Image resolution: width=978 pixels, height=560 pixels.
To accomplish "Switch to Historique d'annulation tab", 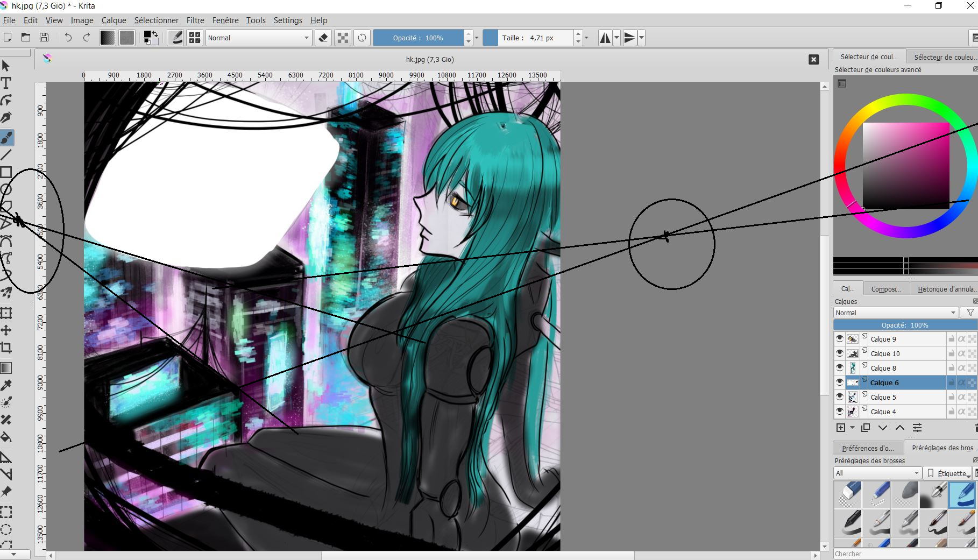I will [946, 289].
